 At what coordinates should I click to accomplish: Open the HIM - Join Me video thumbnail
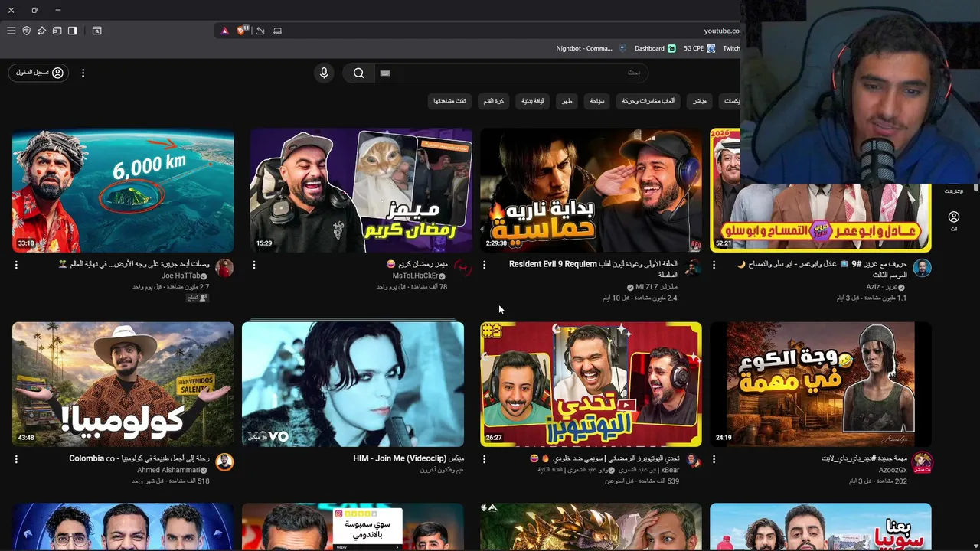(353, 384)
